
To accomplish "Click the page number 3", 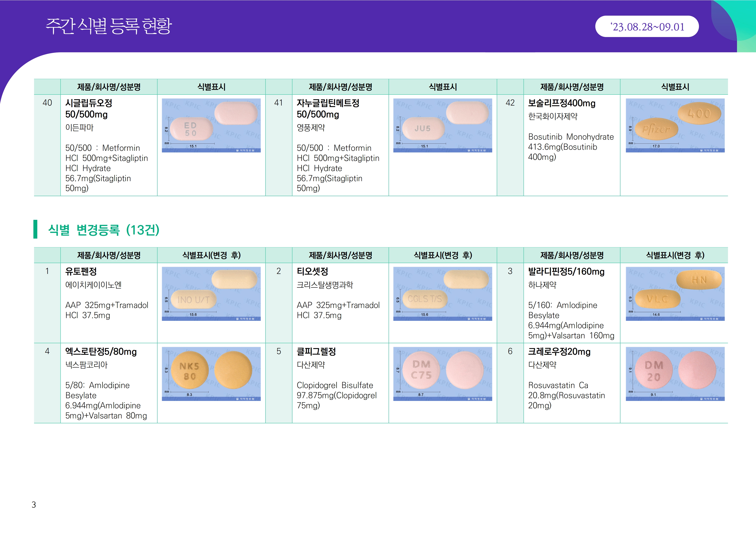I will (x=34, y=504).
